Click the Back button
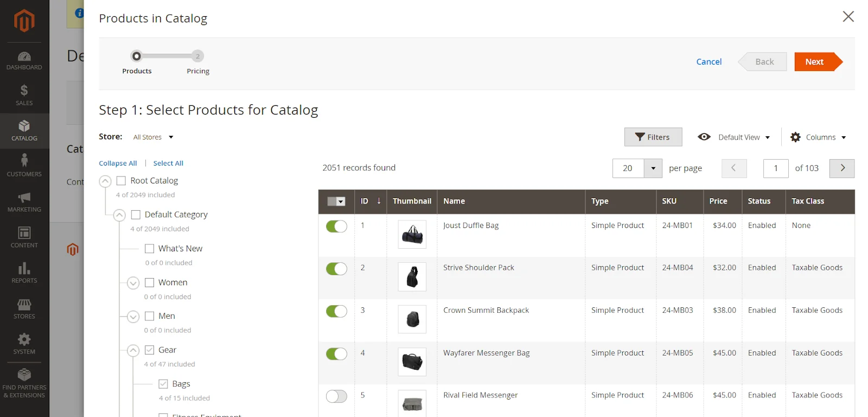 [x=763, y=62]
